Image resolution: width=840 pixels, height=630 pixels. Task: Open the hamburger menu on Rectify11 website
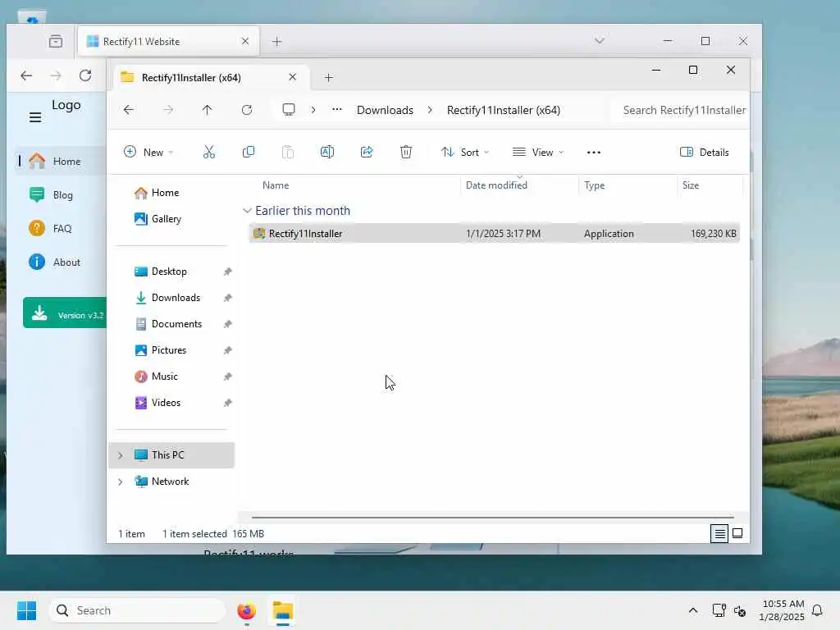35,117
